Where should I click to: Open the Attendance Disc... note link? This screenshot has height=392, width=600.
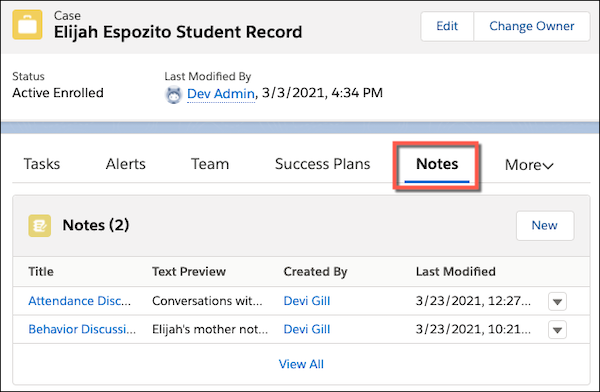click(80, 301)
